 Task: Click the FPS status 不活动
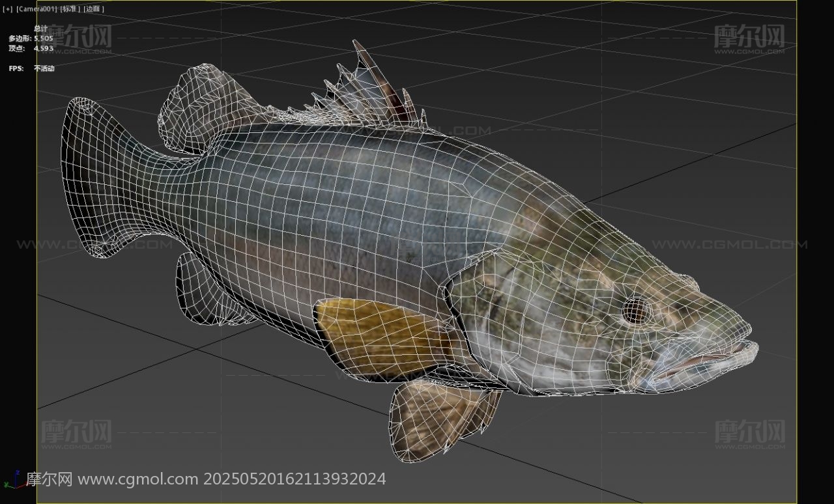[44, 68]
